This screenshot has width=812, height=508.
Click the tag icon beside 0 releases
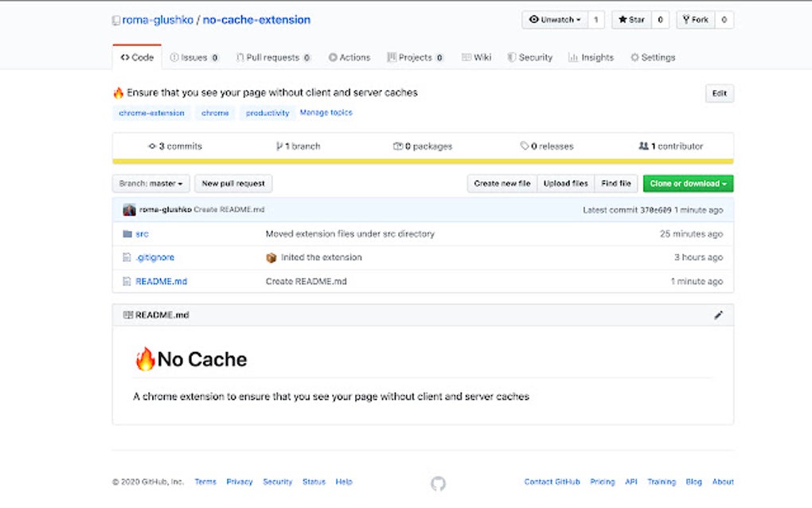pyautogui.click(x=524, y=146)
